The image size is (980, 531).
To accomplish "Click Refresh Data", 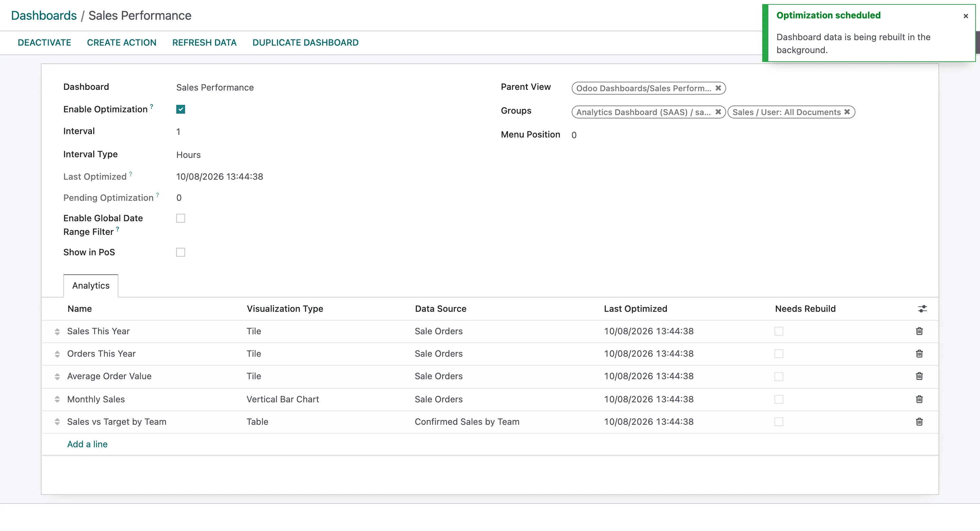I will click(x=204, y=43).
